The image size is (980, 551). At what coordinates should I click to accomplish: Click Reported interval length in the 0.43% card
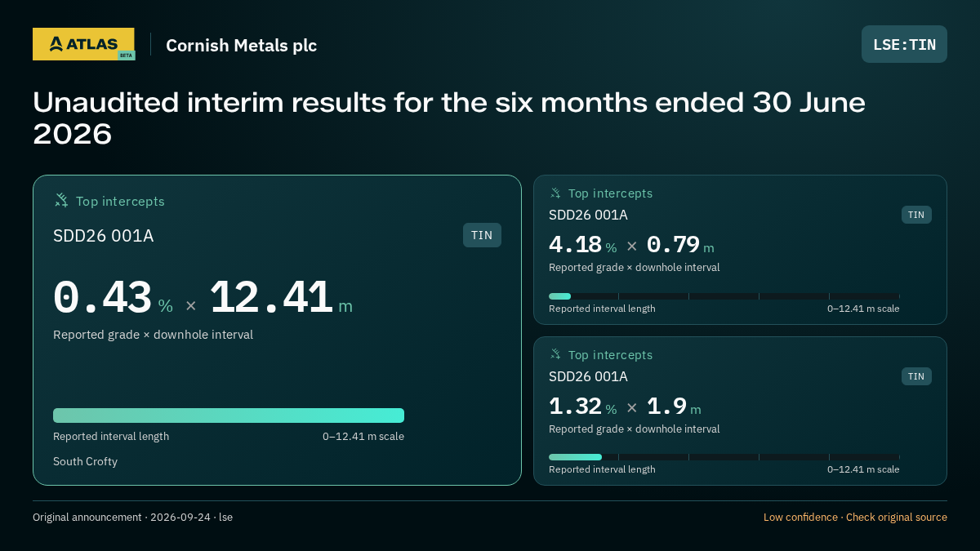coord(111,436)
